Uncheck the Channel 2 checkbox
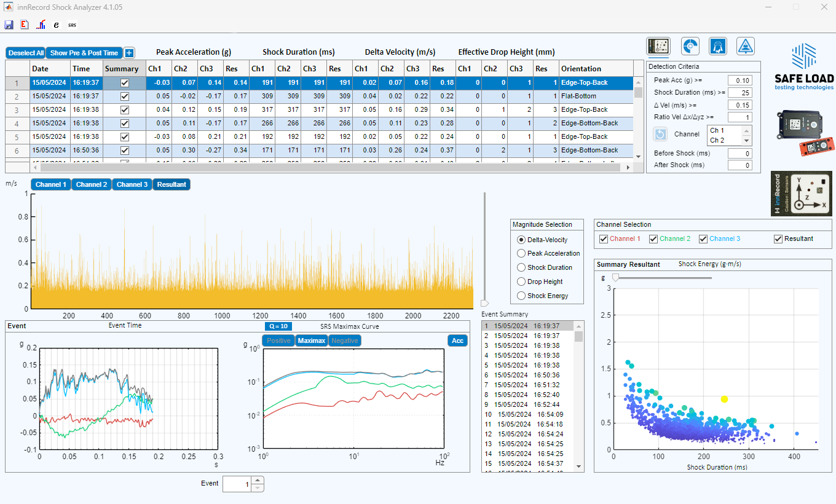Image resolution: width=836 pixels, height=504 pixels. point(653,238)
